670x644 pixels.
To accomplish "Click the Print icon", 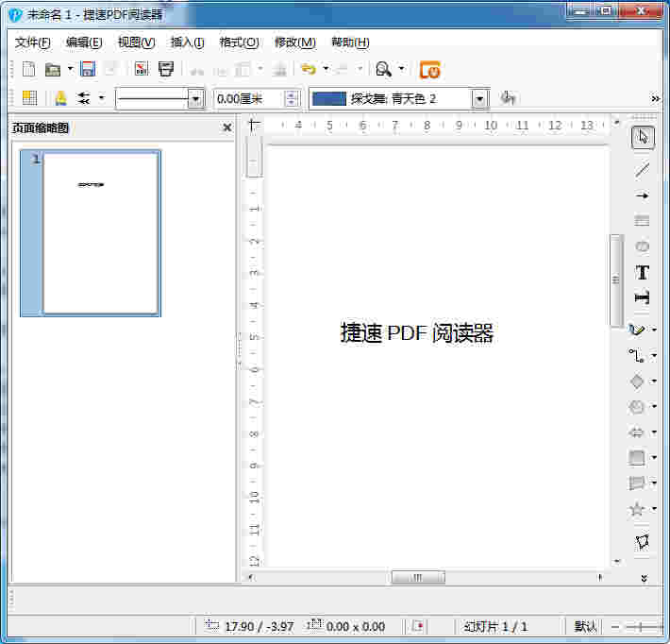I will coord(166,69).
